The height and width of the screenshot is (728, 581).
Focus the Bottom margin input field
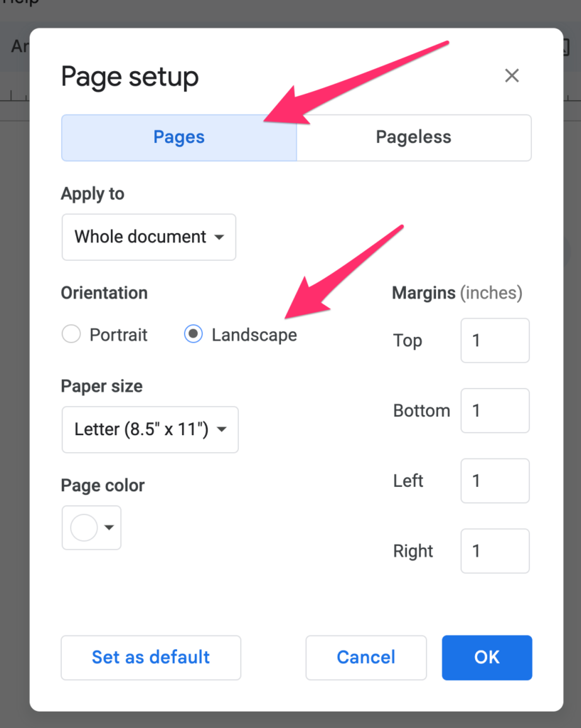pos(494,411)
